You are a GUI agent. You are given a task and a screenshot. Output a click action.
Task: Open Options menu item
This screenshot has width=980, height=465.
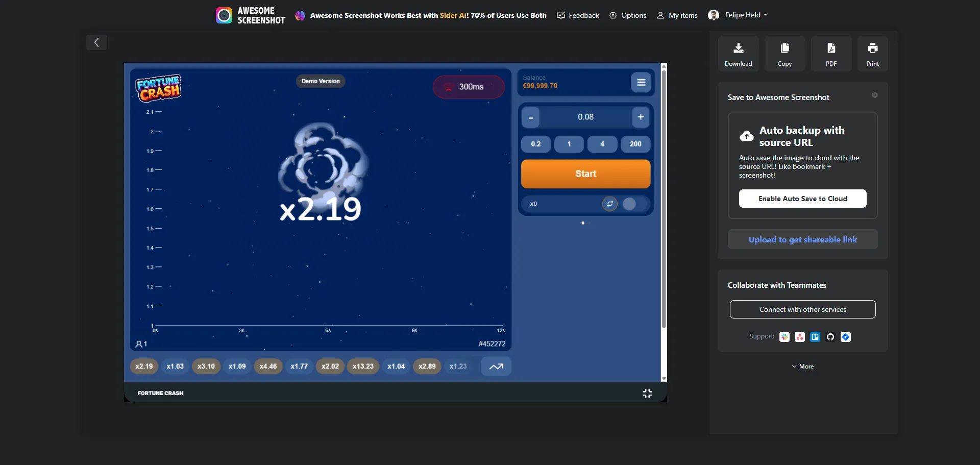tap(628, 15)
